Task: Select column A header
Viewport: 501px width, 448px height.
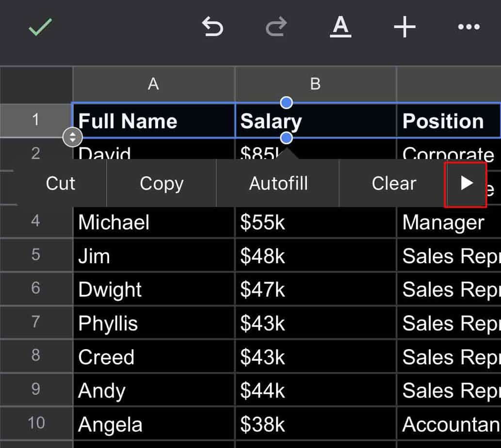Action: 153,84
